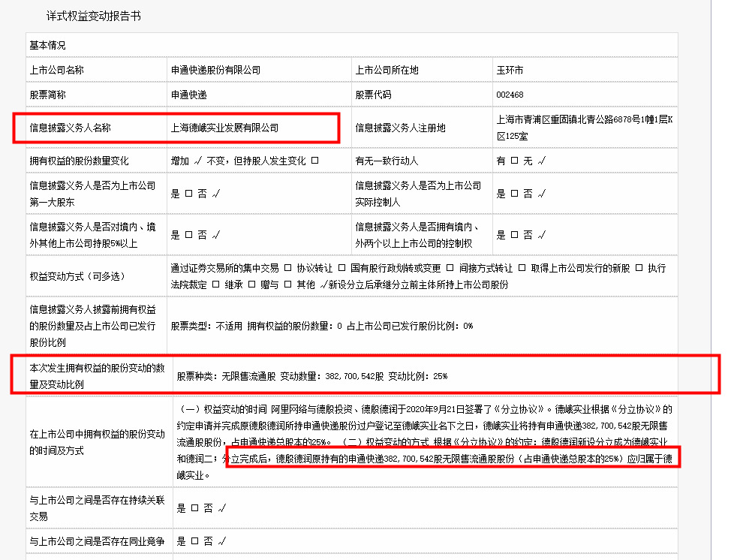
Task: Select 上海德峨实业发展有限公司 cell
Action: coord(259,128)
